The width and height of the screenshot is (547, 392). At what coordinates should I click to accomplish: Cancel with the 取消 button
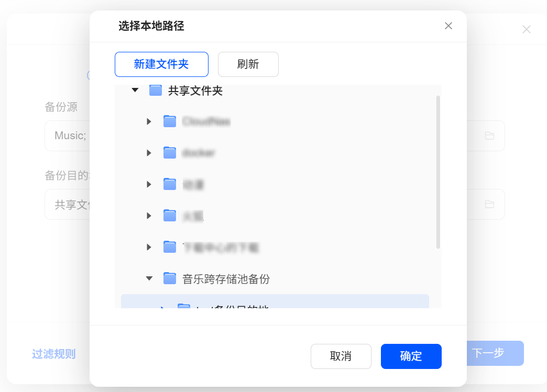pyautogui.click(x=341, y=356)
